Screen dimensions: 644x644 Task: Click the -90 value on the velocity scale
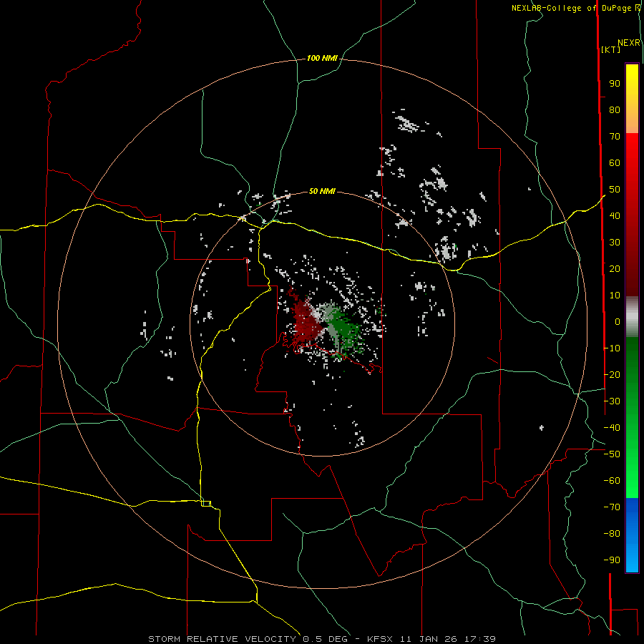(x=612, y=560)
